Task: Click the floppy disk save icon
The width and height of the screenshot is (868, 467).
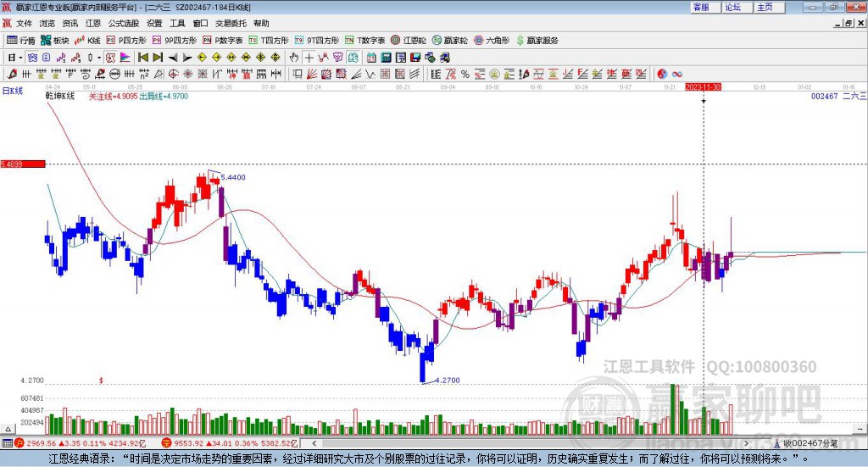Action: point(415,58)
